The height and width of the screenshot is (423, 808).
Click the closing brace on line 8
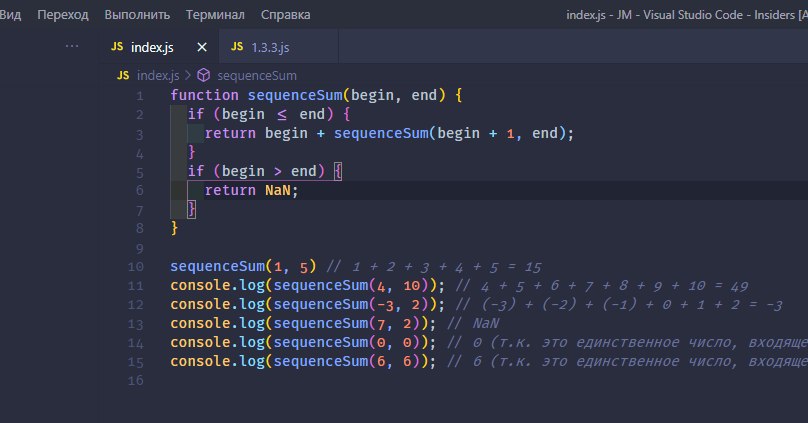click(x=174, y=227)
